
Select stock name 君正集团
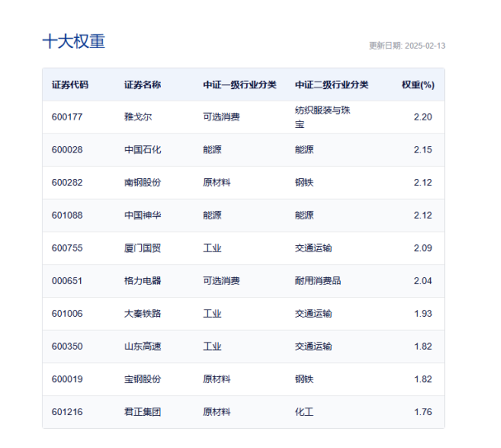(143, 412)
